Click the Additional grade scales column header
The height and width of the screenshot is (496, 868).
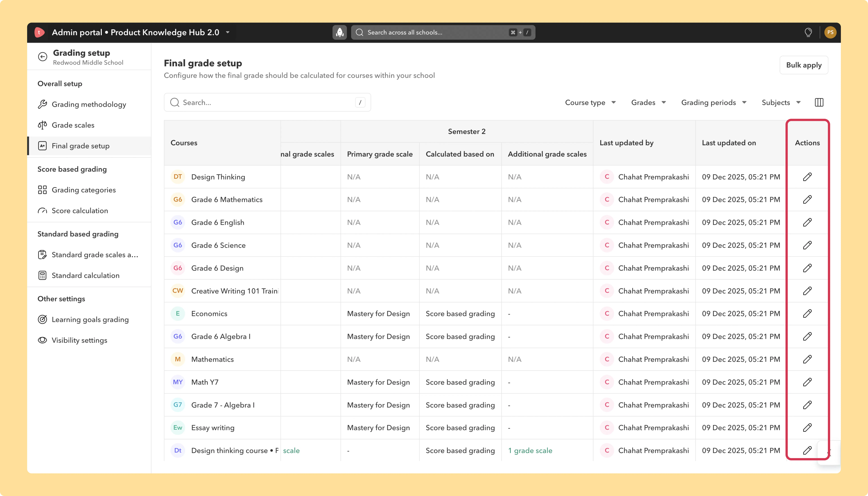pyautogui.click(x=547, y=154)
